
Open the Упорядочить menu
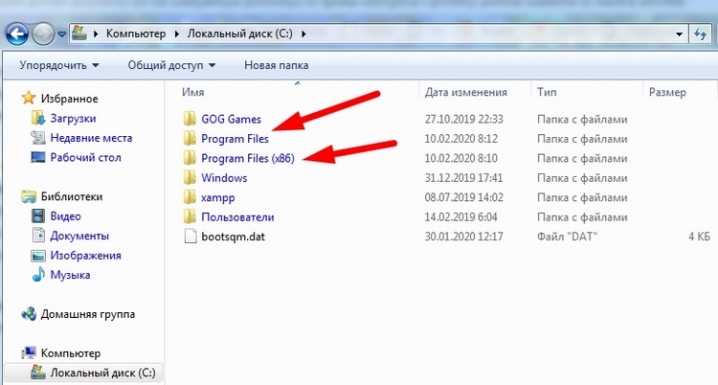coord(59,65)
